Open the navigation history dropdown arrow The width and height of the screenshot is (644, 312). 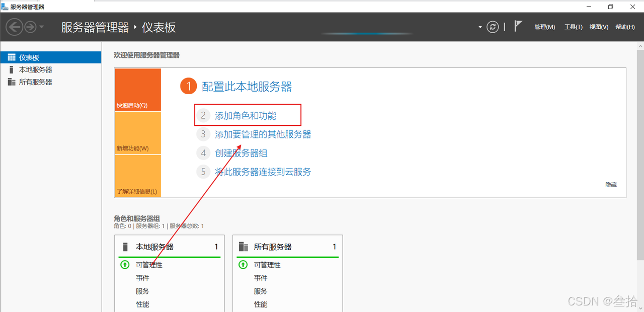(41, 27)
